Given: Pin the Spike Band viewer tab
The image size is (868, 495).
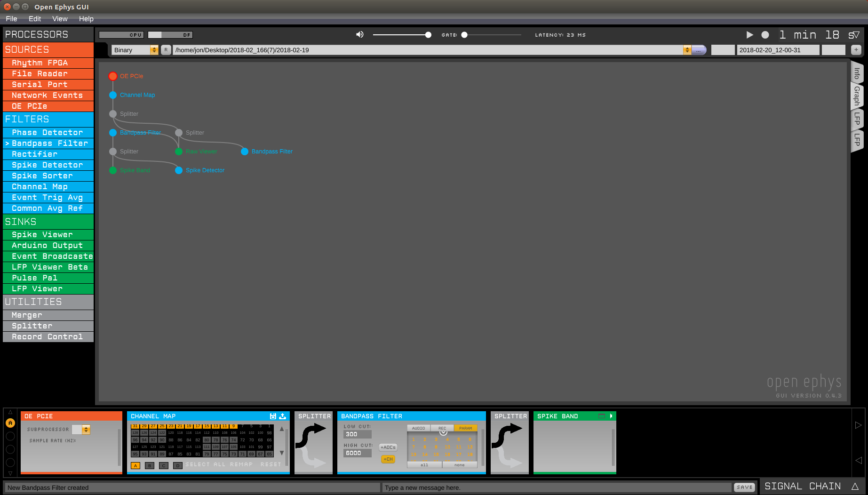Looking at the screenshot, I should tap(612, 416).
